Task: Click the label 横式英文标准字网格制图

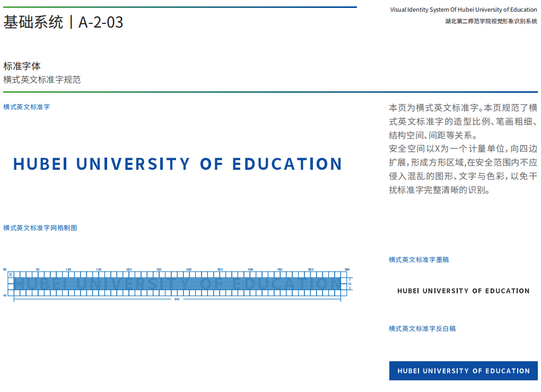Action: click(x=40, y=228)
